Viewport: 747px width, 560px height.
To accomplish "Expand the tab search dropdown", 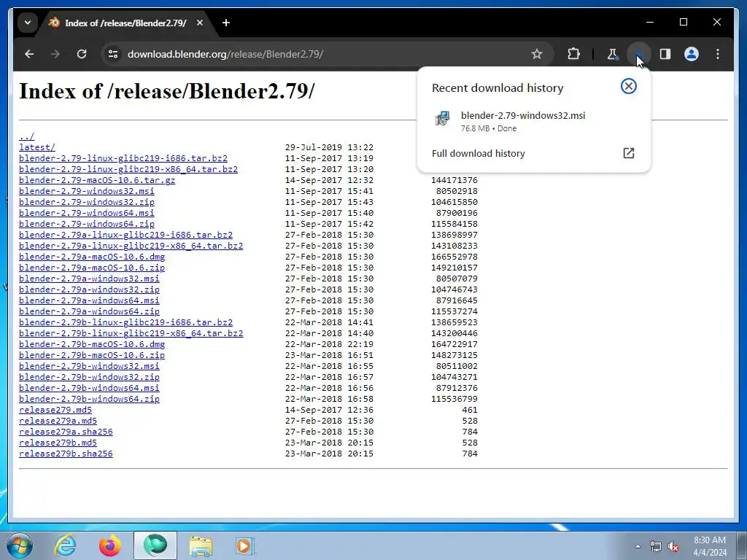I will [28, 23].
